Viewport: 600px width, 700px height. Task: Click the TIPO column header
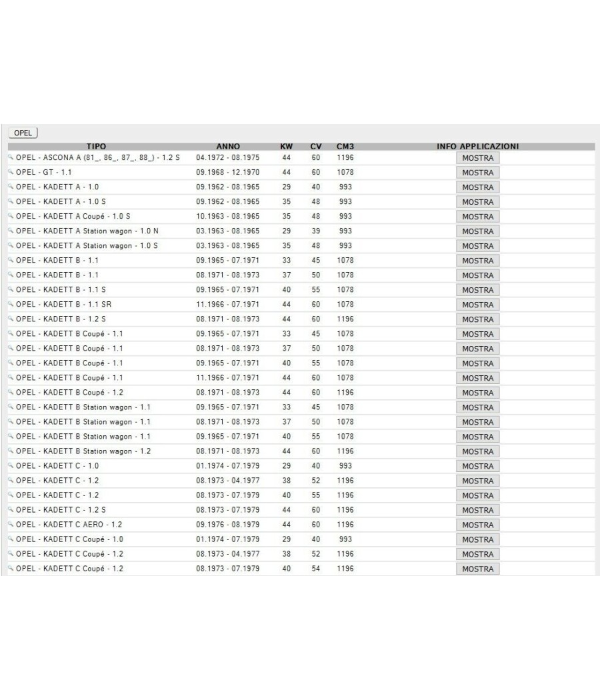pyautogui.click(x=96, y=147)
